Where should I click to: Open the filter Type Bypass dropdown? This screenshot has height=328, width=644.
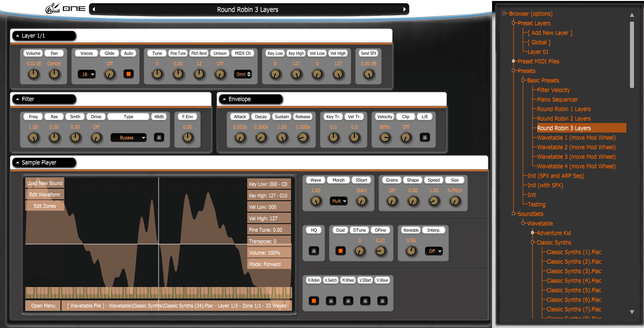click(128, 138)
